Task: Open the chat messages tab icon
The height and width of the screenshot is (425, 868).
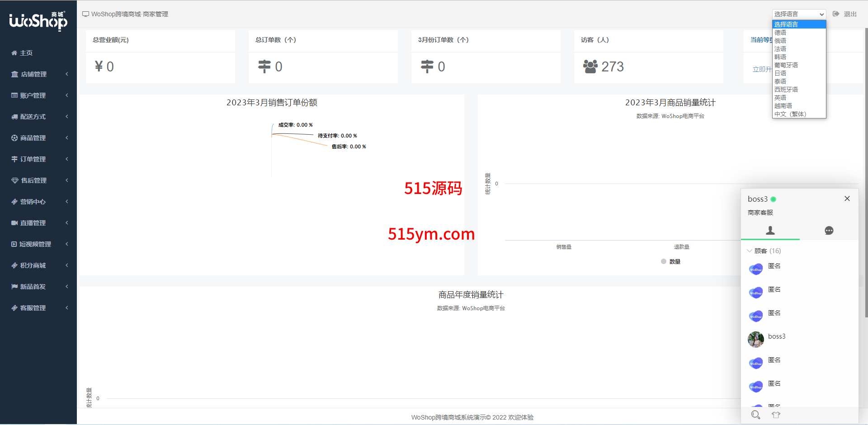Action: click(x=829, y=231)
